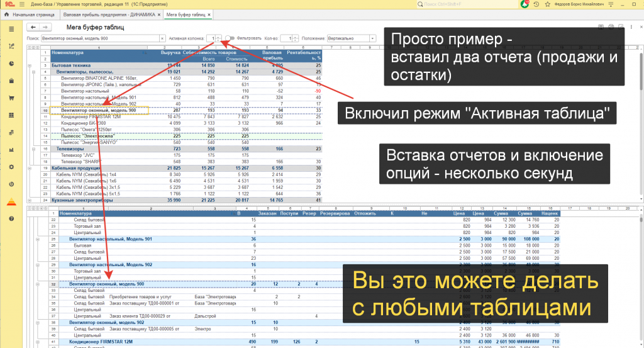This screenshot has height=348, width=644.
Task: Click Номенклатура header in lower table
Action: coord(75,213)
